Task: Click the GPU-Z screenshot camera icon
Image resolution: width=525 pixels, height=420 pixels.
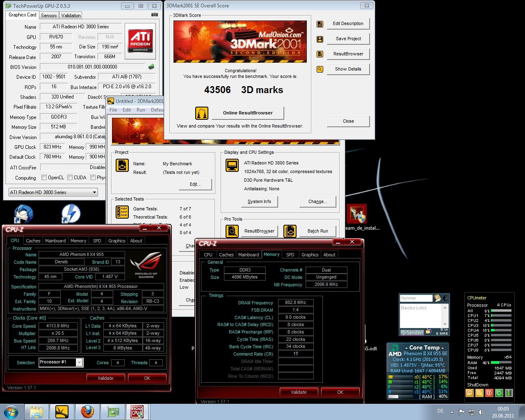Action: pos(154,15)
